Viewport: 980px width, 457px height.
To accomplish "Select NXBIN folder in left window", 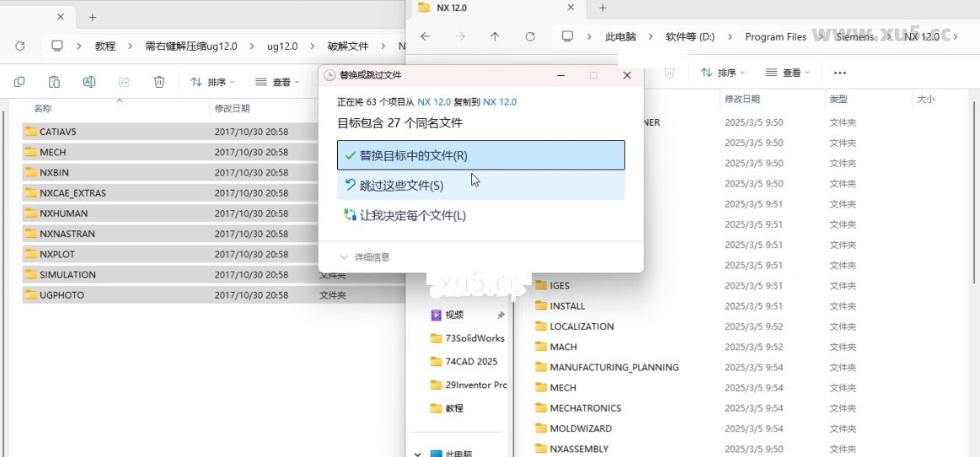I will (x=212, y=173).
